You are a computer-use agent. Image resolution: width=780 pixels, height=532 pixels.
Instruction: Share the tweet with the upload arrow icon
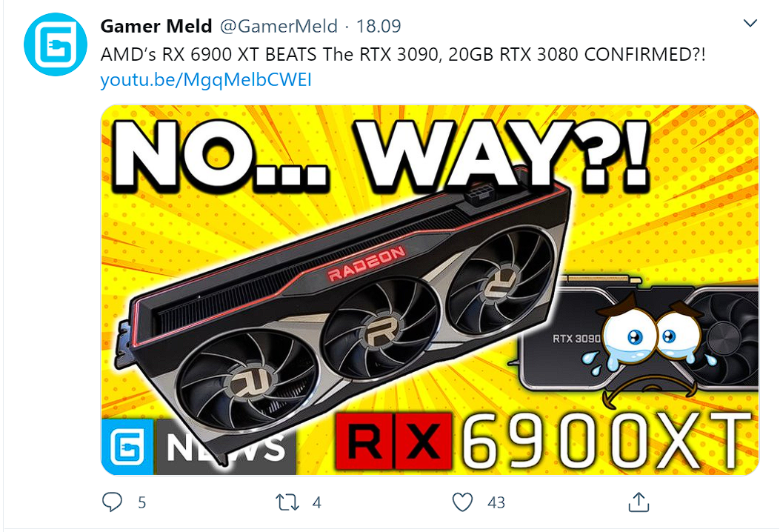coord(639,502)
